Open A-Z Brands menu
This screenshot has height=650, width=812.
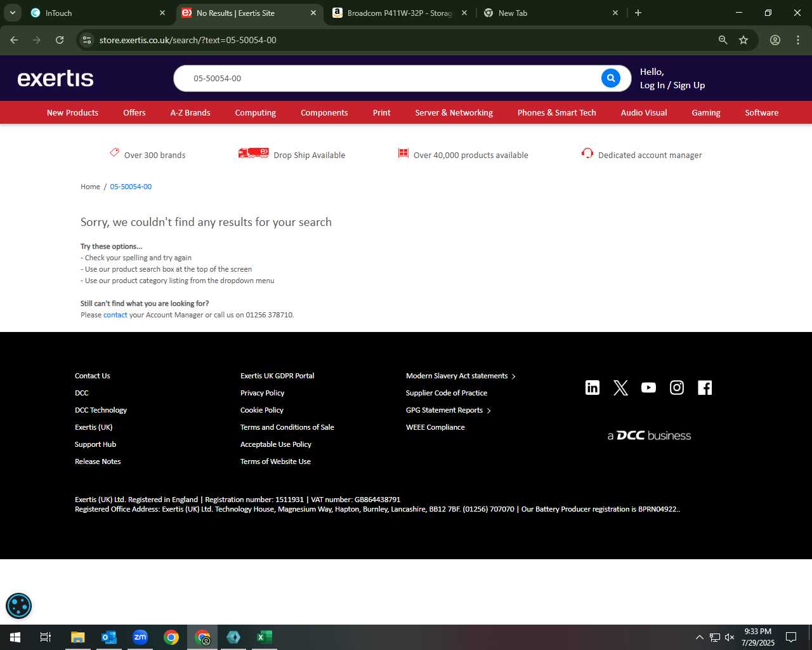(190, 112)
